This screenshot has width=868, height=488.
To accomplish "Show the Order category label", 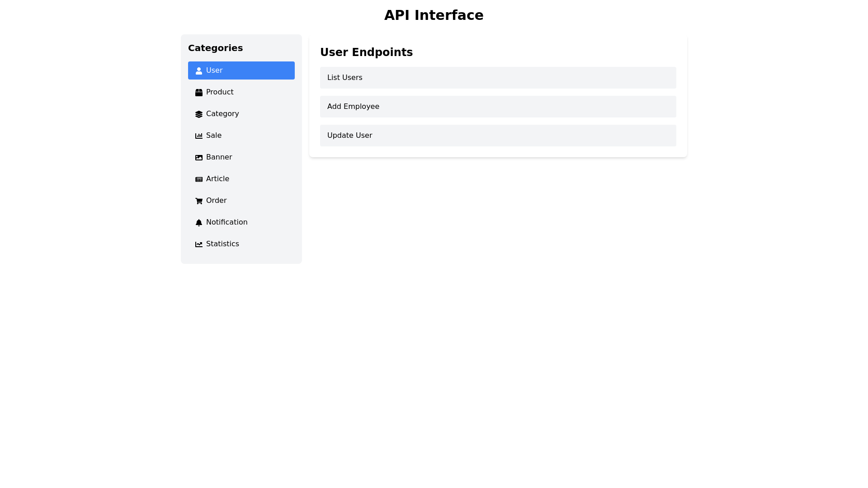I will click(x=217, y=201).
